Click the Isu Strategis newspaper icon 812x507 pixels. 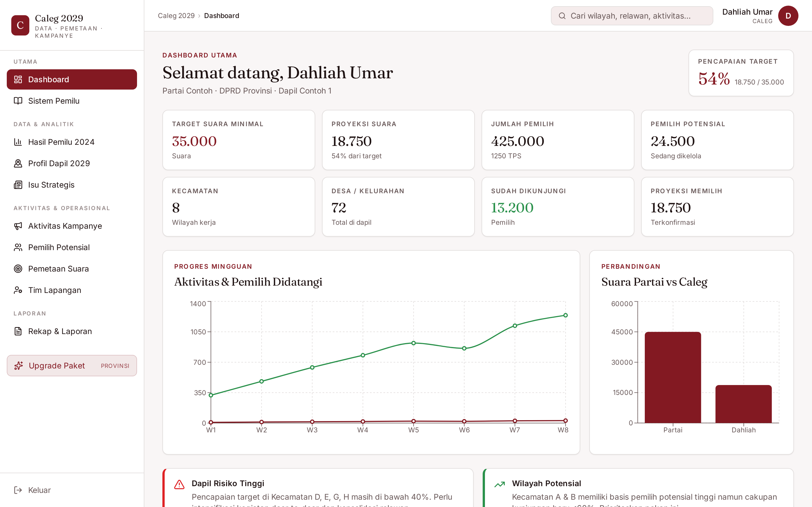[x=18, y=185]
